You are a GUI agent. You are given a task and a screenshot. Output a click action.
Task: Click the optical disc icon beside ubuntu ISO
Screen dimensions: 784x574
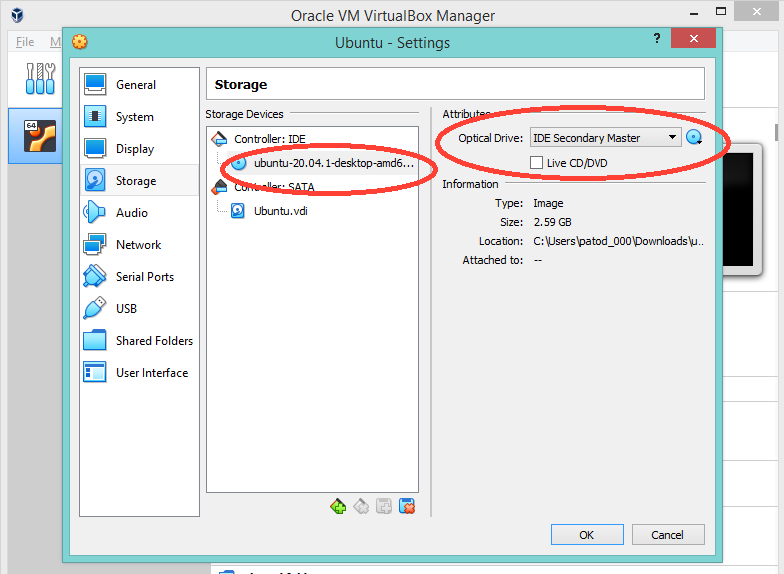click(x=238, y=163)
